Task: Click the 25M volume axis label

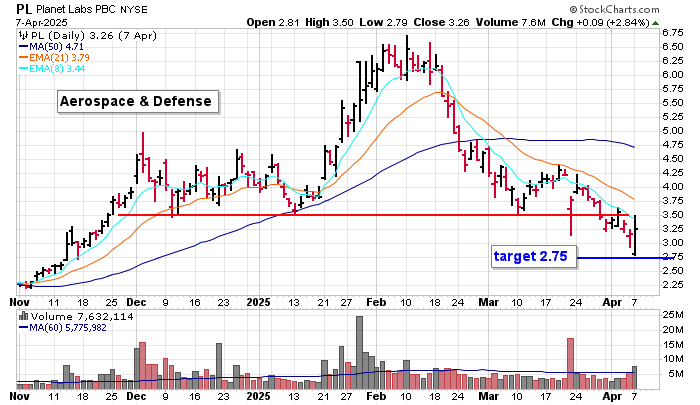Action: point(673,315)
